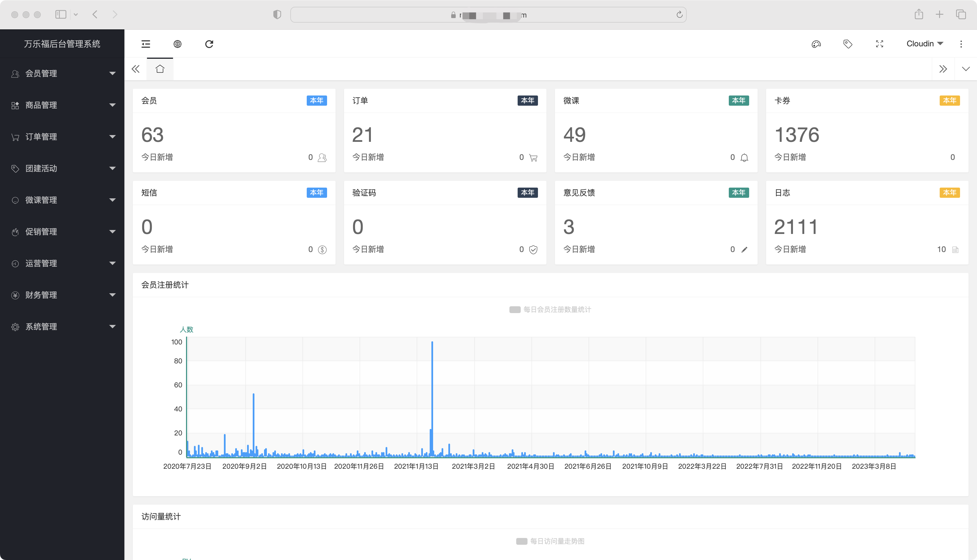Open the vertical three-dot more menu
Viewport: 977px width, 560px height.
[961, 44]
